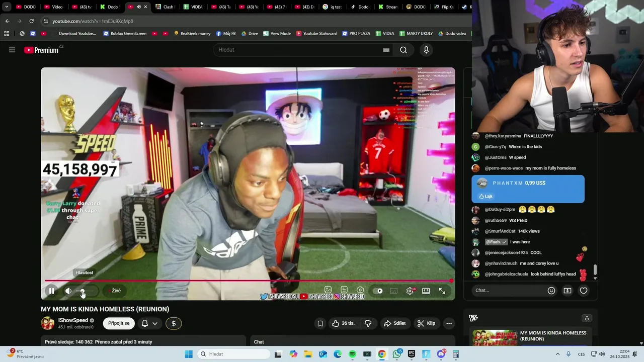Click the red video progress bar
644x362 pixels.
[x=249, y=281]
